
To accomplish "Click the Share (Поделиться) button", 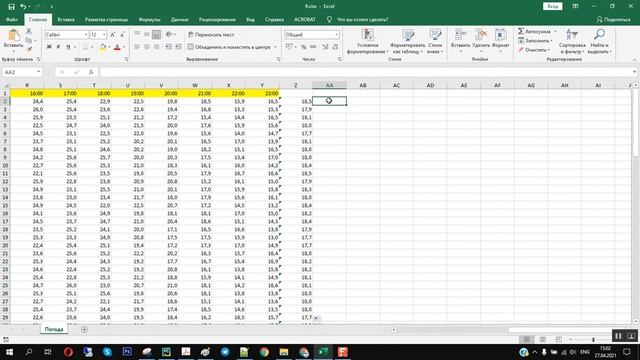I will pyautogui.click(x=613, y=19).
